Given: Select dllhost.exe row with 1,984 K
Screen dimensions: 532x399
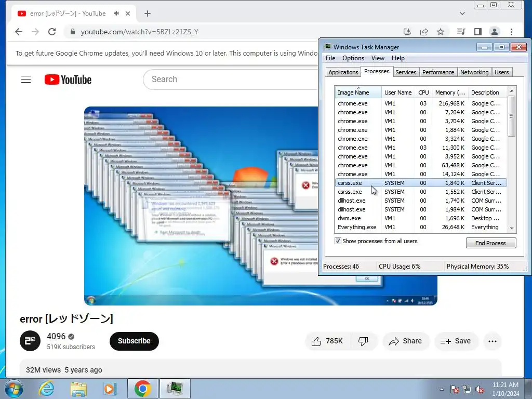Looking at the screenshot, I should [x=421, y=209].
